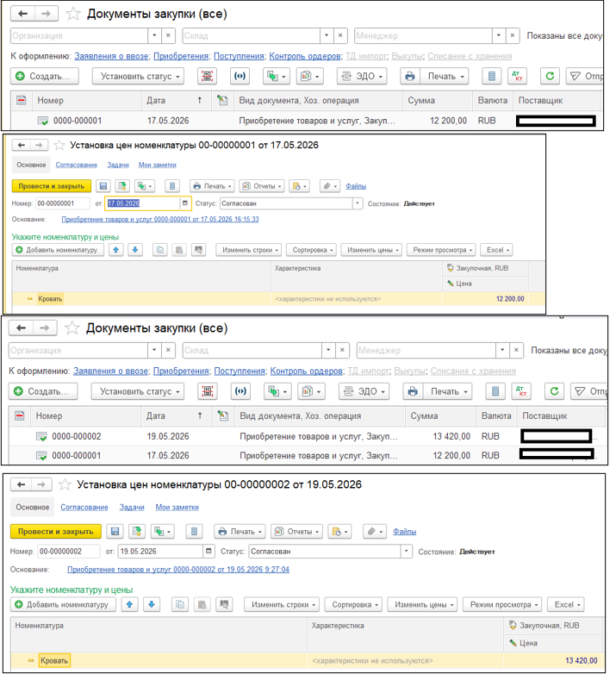Open basis link Приобретение 0000-000001 от 17.05.2026 16:15:33
The height and width of the screenshot is (674, 616).
[x=160, y=219]
